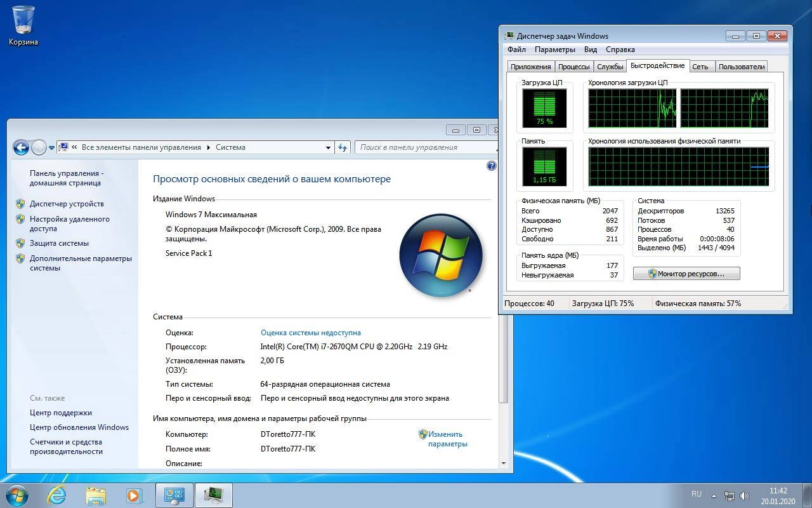The height and width of the screenshot is (508, 812).
Task: Click the scrollbar down arrow in System window
Action: click(x=504, y=464)
